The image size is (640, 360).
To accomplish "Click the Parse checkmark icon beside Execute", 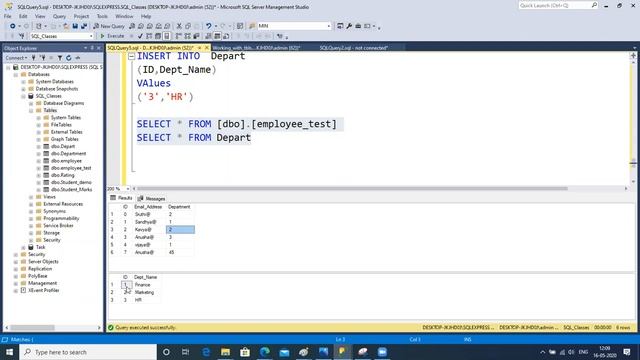I will (140, 36).
